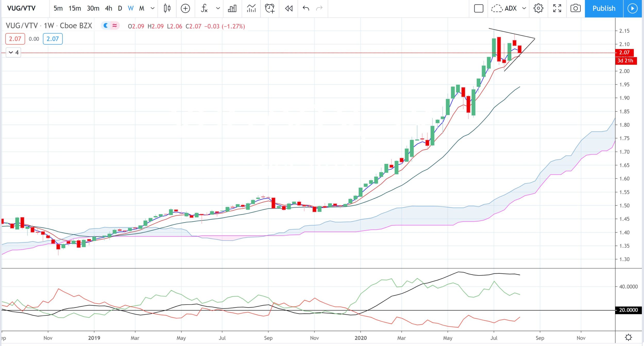Click the blue 2.07 buy price box
This screenshot has width=644, height=346.
point(53,39)
